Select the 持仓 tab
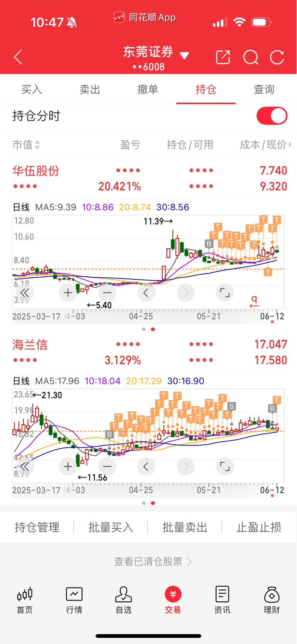This screenshot has height=644, width=297. pyautogui.click(x=206, y=89)
